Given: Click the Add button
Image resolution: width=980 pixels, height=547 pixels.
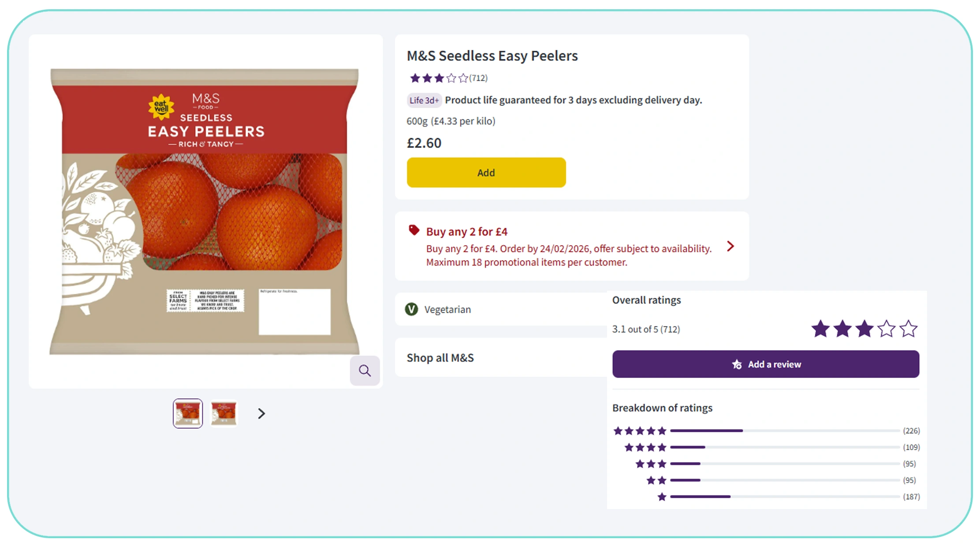Looking at the screenshot, I should (486, 172).
